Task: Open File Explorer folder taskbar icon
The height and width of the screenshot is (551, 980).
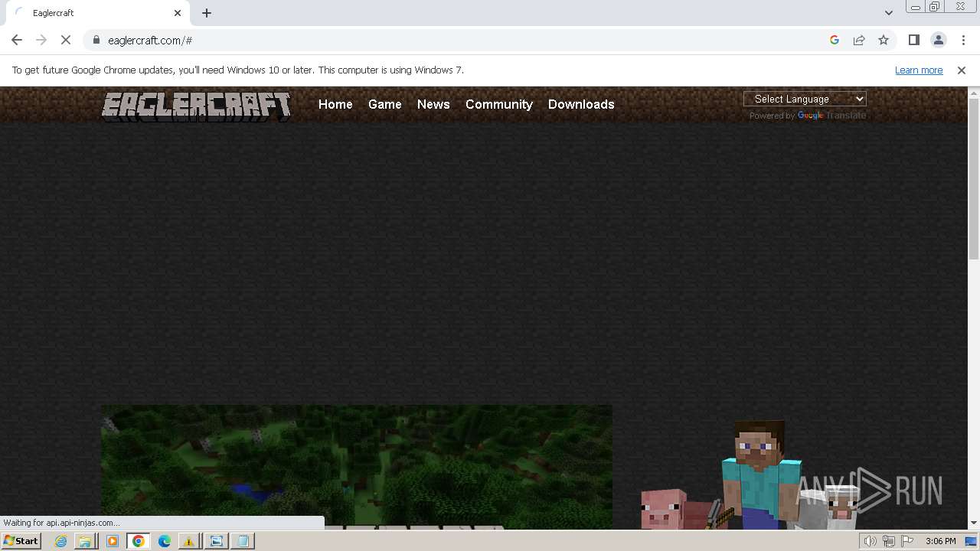Action: [x=85, y=541]
